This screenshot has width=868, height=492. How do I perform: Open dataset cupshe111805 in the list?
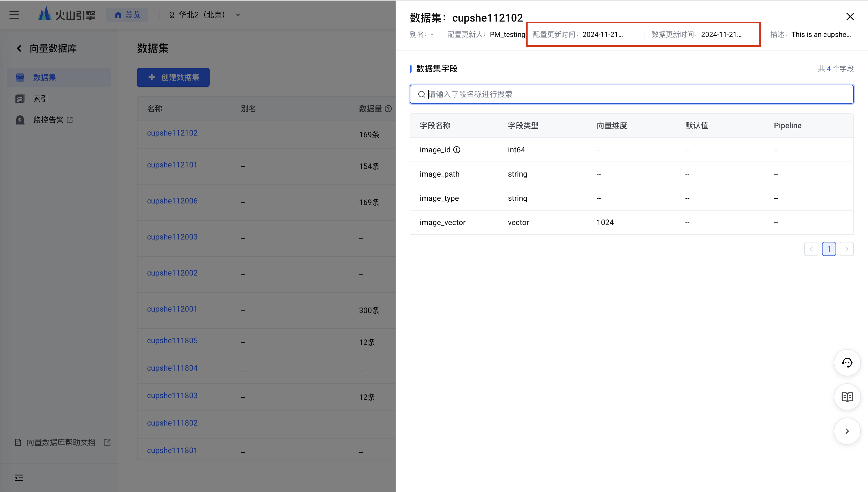click(172, 340)
